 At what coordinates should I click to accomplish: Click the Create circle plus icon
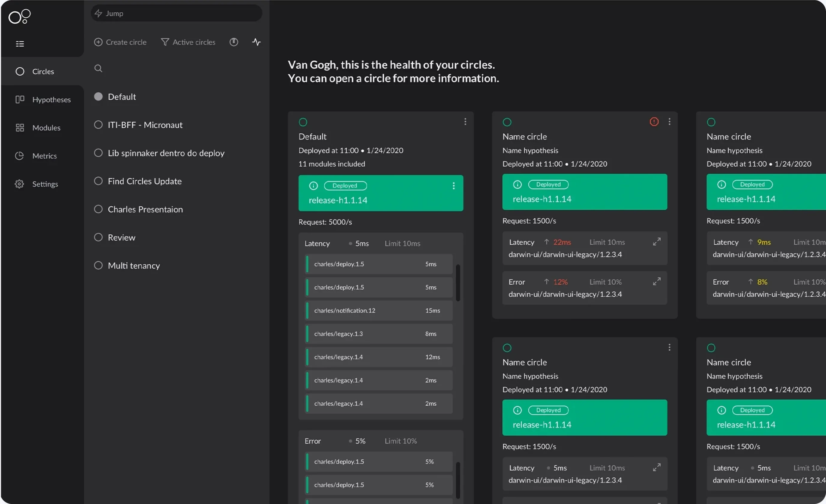click(98, 42)
